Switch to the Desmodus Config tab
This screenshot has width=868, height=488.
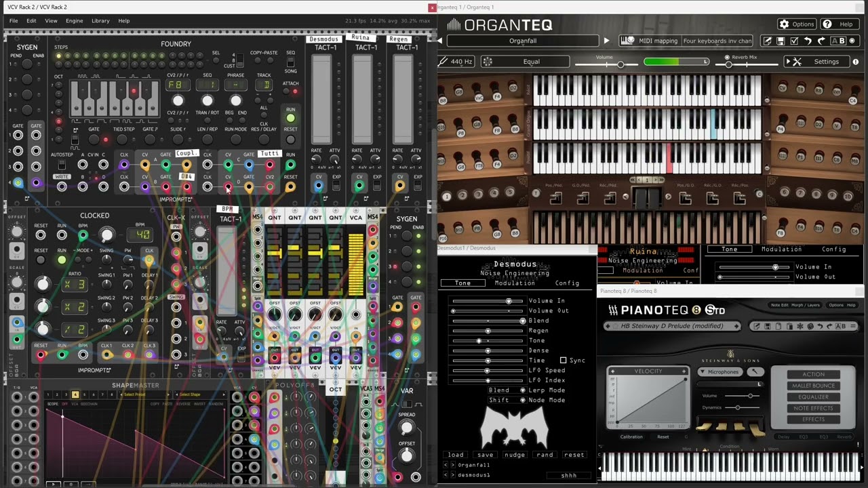[567, 283]
